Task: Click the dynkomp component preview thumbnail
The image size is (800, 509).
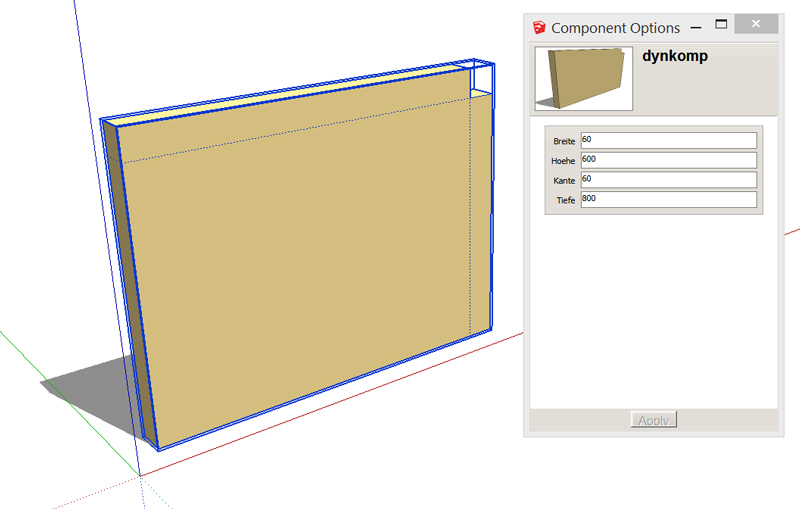Action: pos(584,79)
